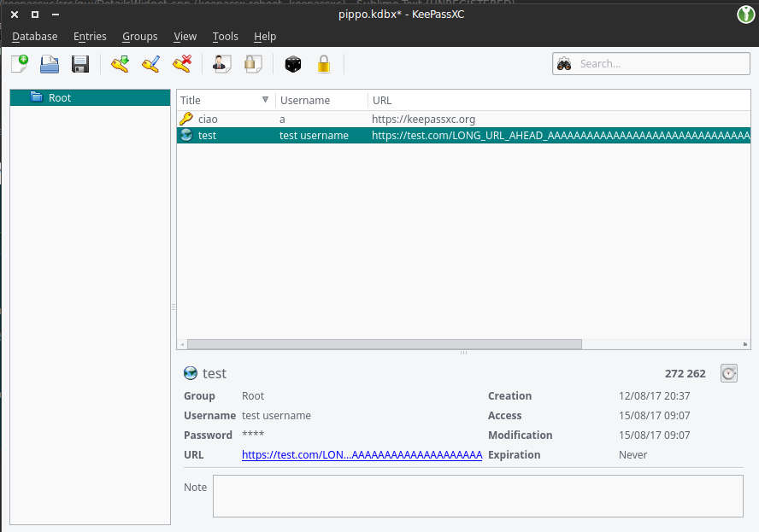Sort by the URL column header
The image size is (759, 532).
click(559, 100)
